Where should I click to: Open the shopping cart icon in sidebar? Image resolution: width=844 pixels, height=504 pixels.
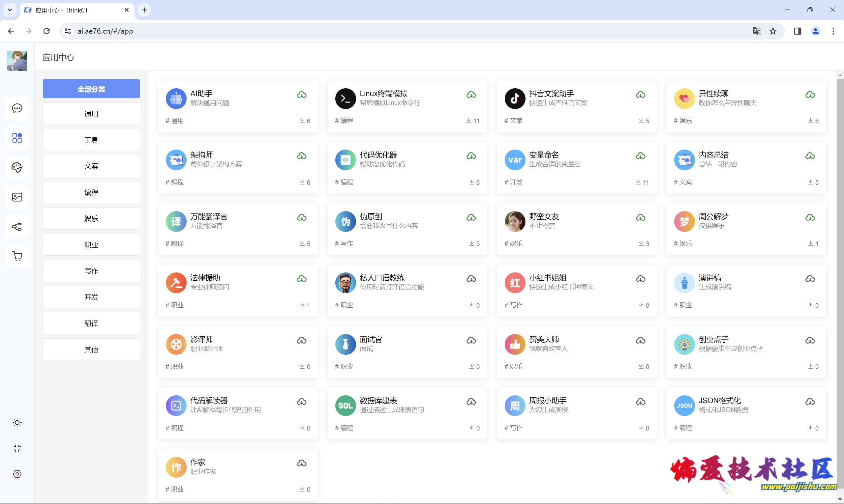point(17,256)
